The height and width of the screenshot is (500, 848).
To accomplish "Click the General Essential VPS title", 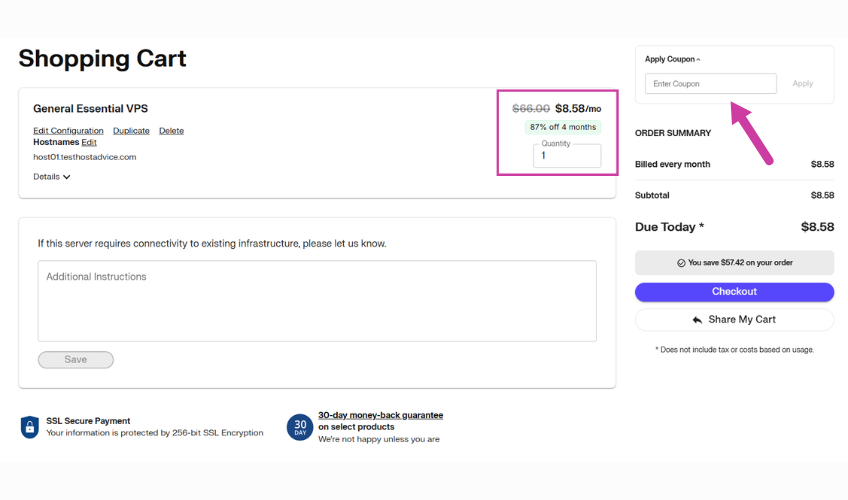I will coord(90,108).
